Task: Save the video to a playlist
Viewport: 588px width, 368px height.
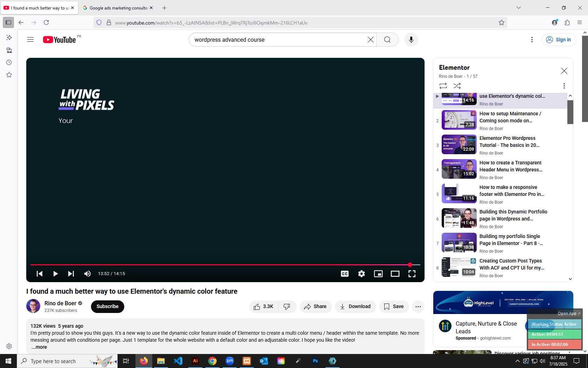Action: click(x=394, y=307)
